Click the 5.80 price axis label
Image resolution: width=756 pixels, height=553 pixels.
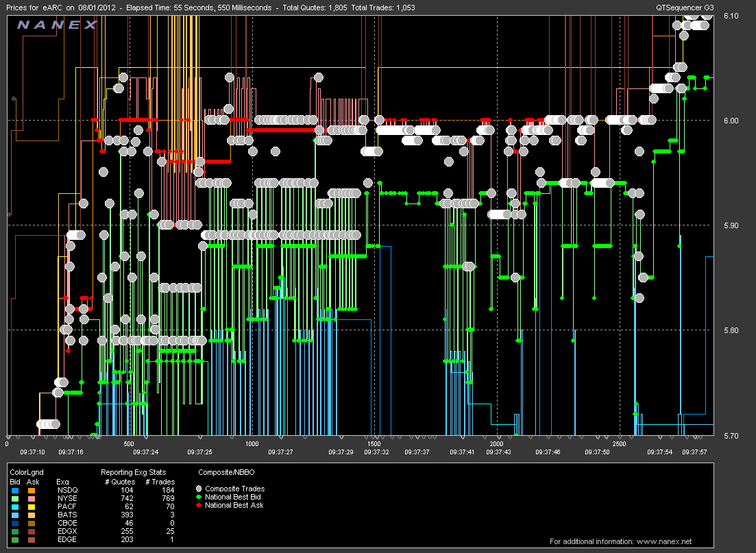point(732,330)
